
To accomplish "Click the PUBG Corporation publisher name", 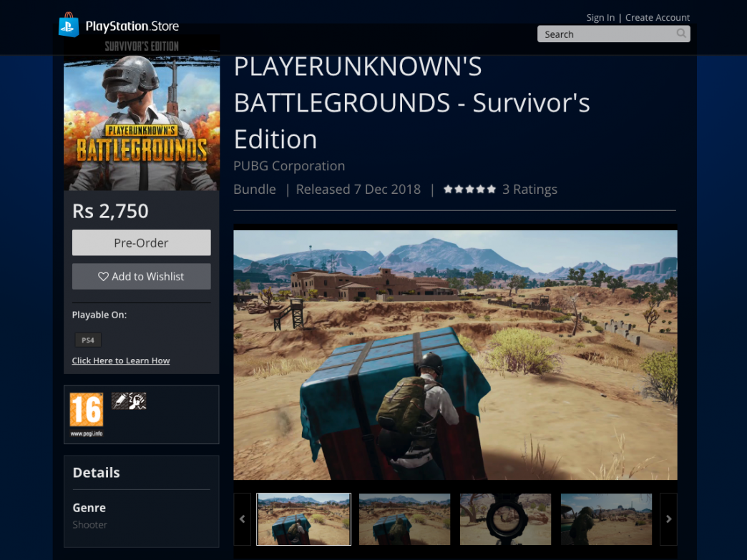I will tap(289, 166).
